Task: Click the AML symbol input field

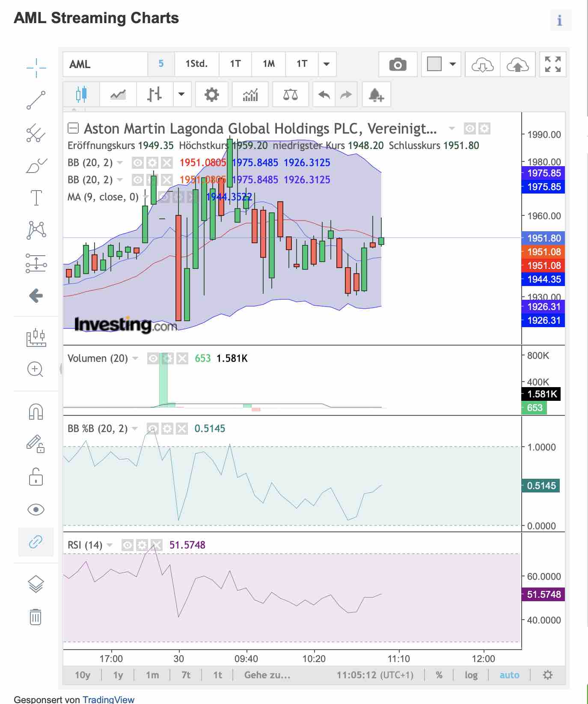Action: pos(105,64)
